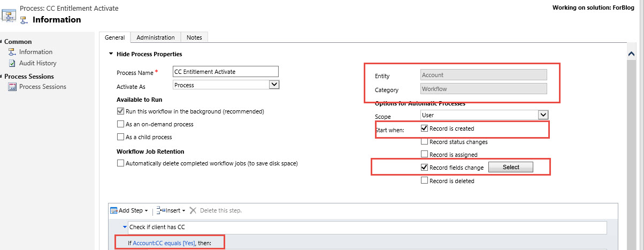
Task: Open the Account:CC equals [Yes] condition link
Action: click(x=164, y=243)
